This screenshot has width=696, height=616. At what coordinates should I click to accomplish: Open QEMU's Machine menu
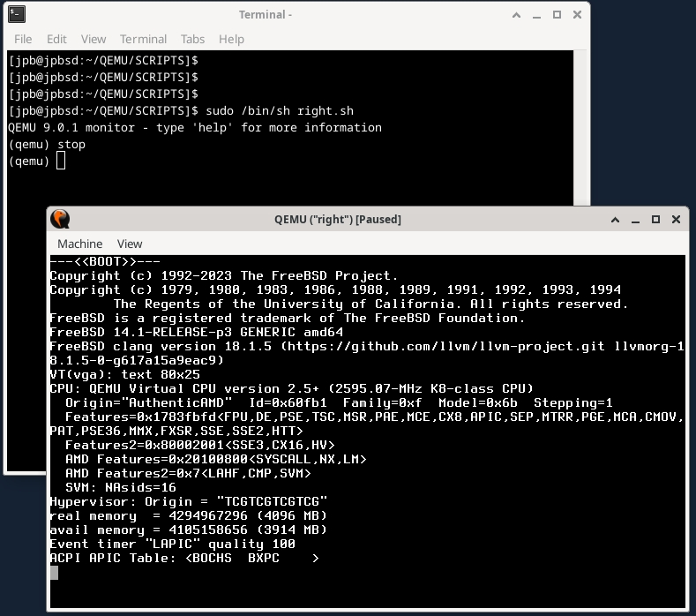click(80, 244)
